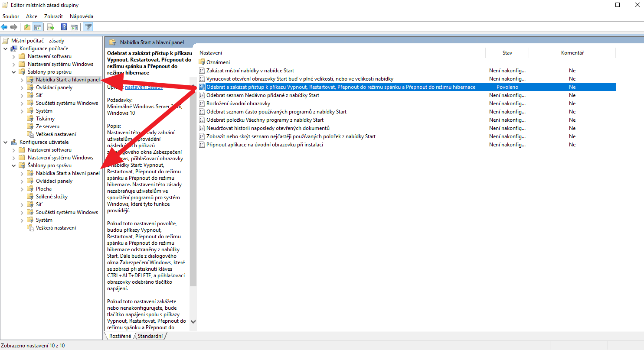
Task: Expand Síť under Konfigurace počítače
Action: pyautogui.click(x=22, y=95)
